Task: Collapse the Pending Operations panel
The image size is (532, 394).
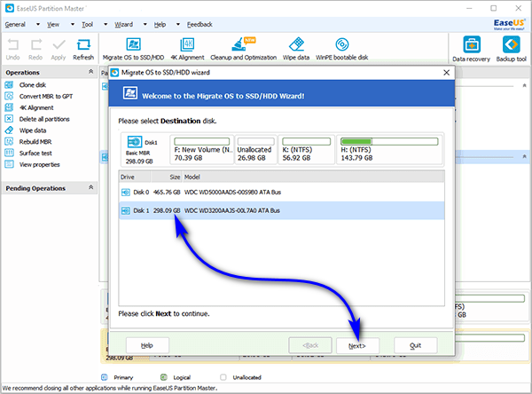Action: 90,188
